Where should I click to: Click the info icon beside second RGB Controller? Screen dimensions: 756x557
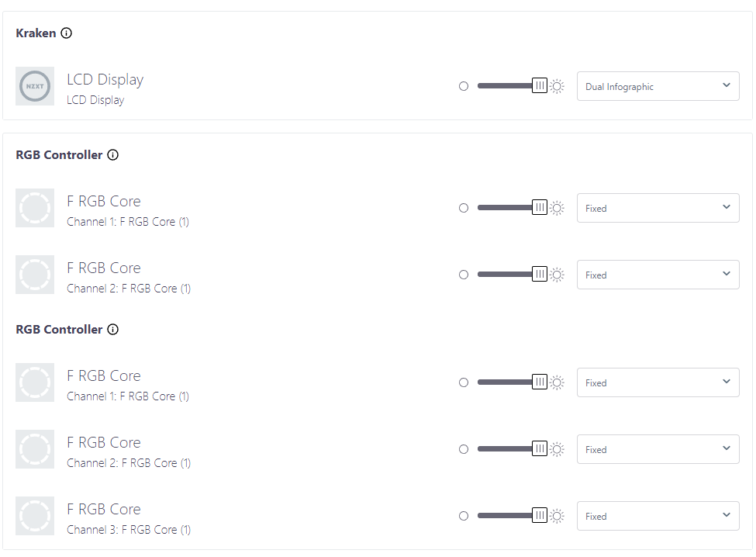[x=113, y=330]
